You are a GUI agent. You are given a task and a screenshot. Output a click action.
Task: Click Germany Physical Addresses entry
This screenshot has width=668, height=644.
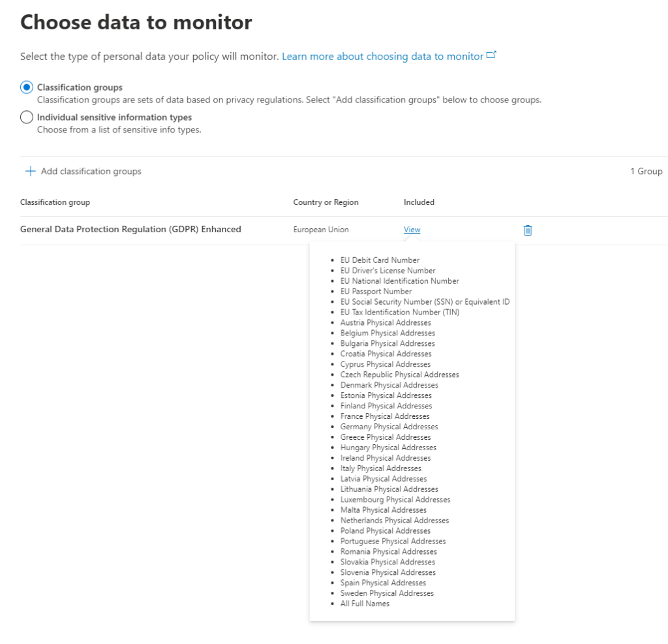[389, 427]
